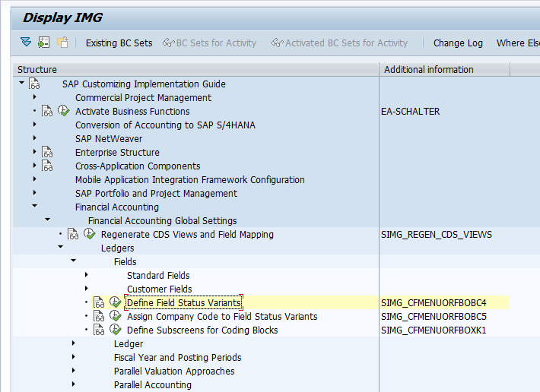Click the position on selected entry icon

tap(44, 43)
